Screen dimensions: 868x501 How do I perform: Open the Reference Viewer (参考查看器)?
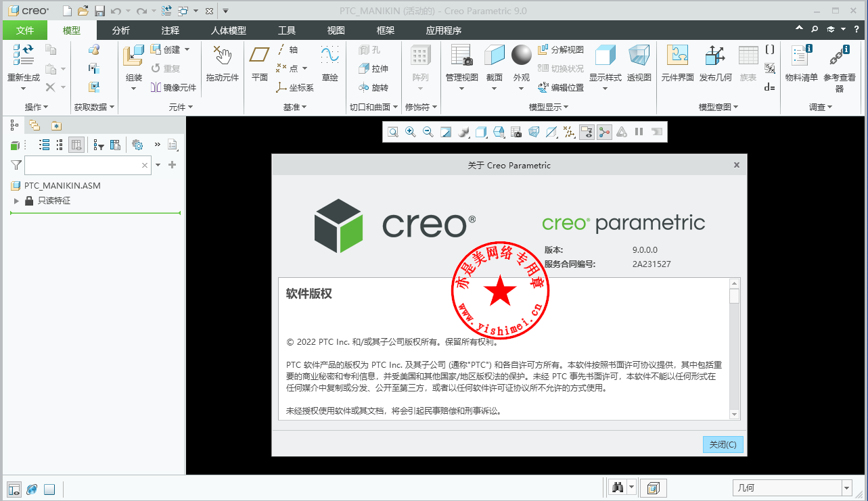point(839,68)
